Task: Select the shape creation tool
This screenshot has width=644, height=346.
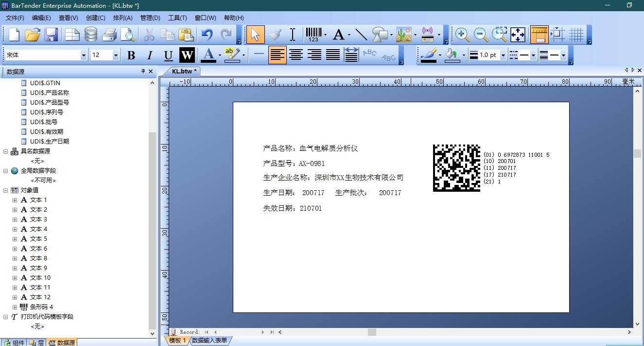Action: pyautogui.click(x=380, y=35)
